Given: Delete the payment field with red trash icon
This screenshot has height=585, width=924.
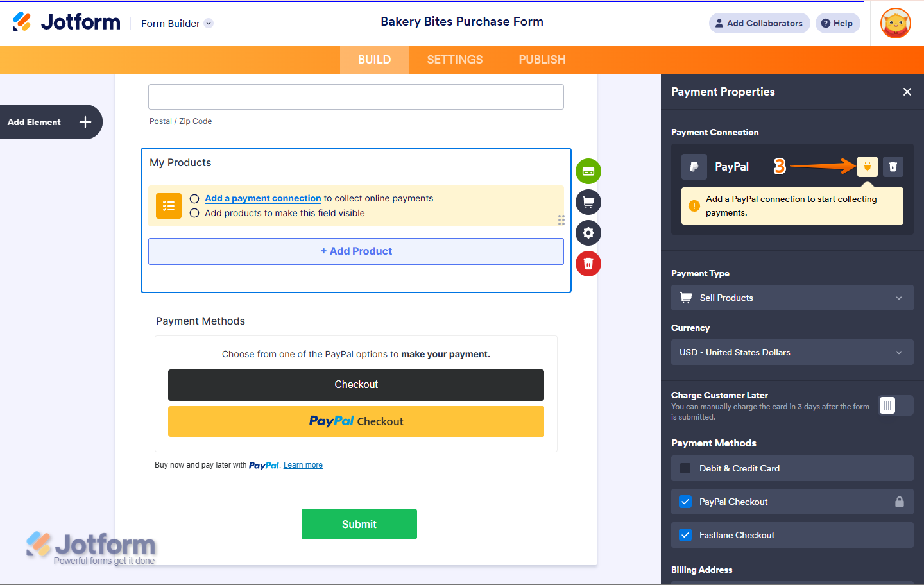Looking at the screenshot, I should pos(588,264).
